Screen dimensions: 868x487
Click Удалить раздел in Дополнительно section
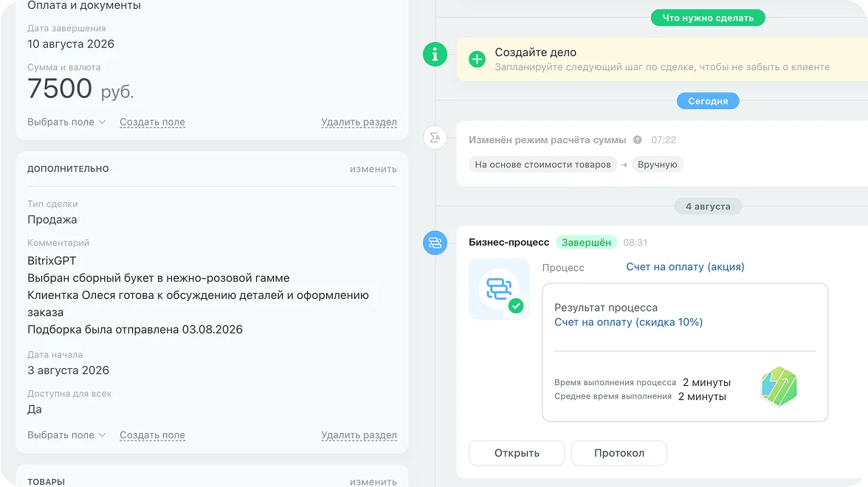359,435
